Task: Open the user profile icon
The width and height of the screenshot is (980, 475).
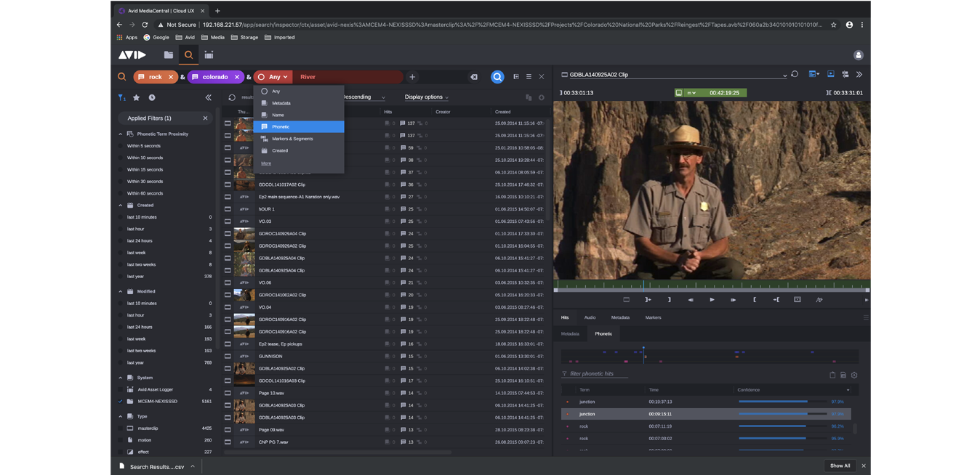Action: [858, 55]
